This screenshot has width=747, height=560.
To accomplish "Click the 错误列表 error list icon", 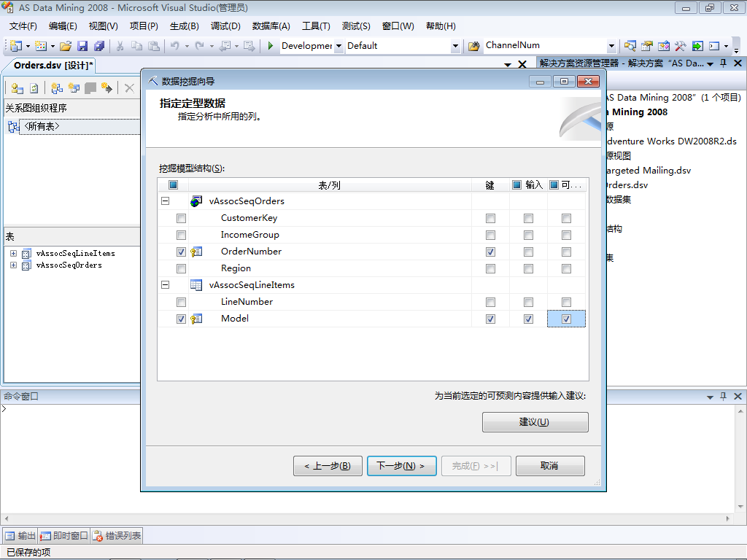I will pos(97,536).
